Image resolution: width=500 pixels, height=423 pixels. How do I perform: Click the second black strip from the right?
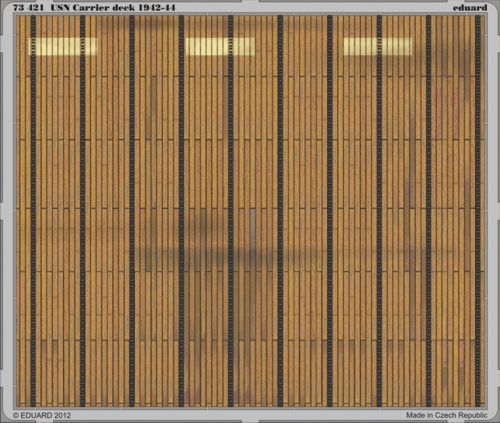pos(429,211)
